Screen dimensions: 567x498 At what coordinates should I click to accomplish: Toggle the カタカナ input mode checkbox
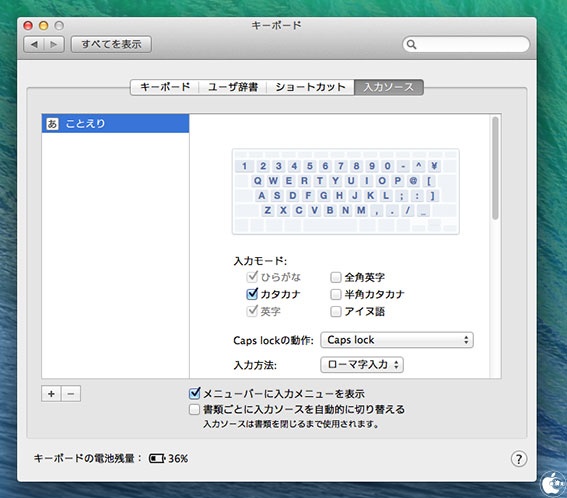[252, 294]
